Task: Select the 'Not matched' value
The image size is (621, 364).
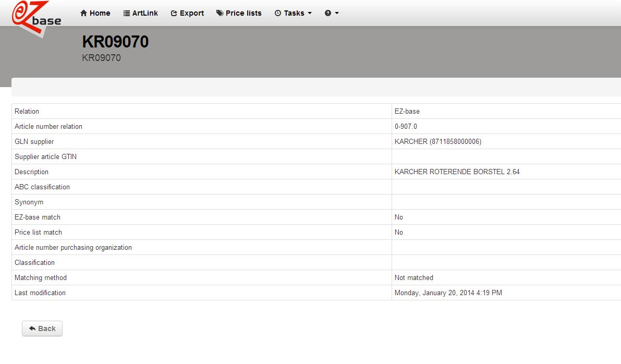Action: click(x=413, y=277)
